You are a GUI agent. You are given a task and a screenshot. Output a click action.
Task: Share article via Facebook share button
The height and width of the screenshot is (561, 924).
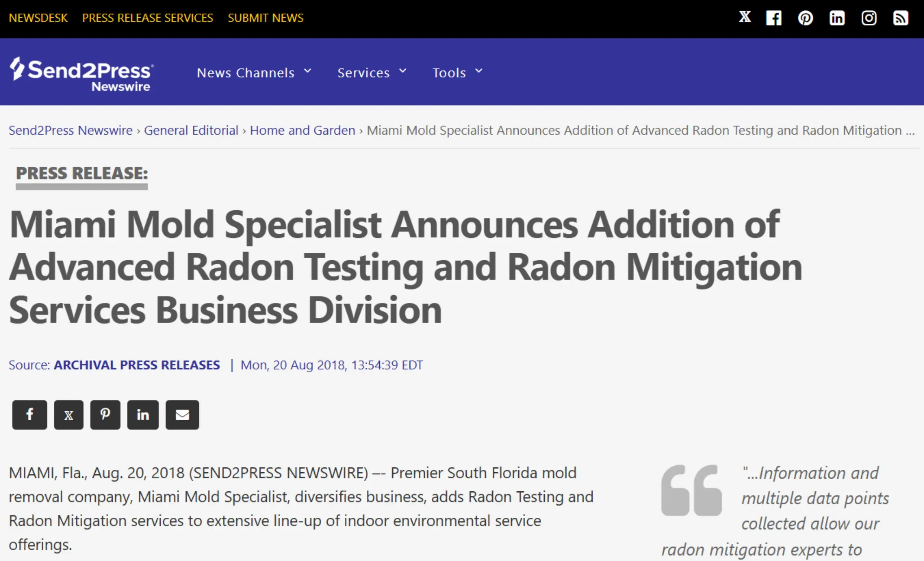(30, 415)
